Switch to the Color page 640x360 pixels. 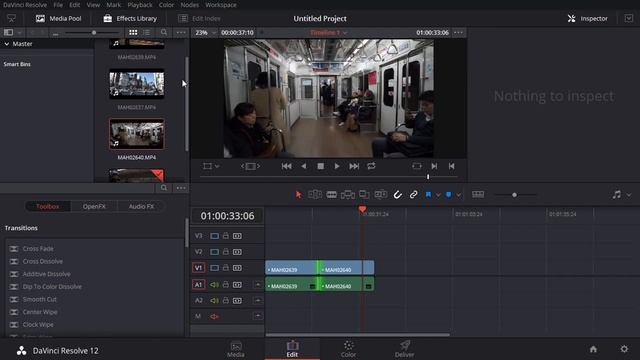click(x=348, y=349)
